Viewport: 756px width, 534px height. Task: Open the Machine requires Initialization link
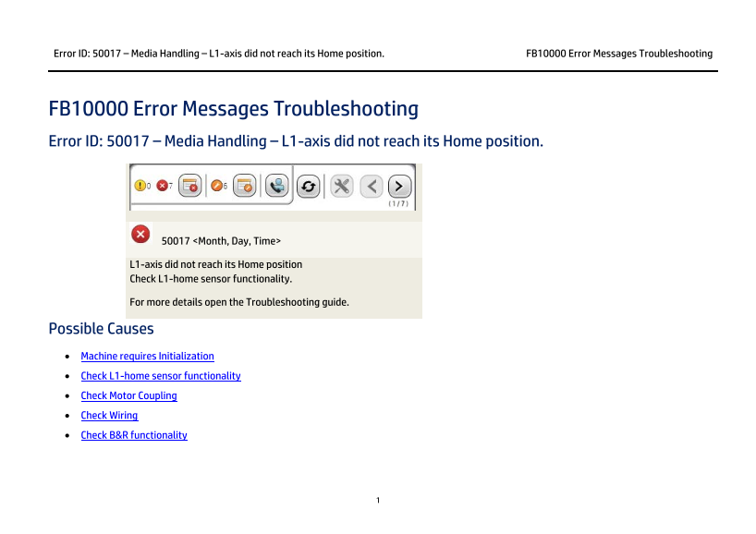pos(147,357)
